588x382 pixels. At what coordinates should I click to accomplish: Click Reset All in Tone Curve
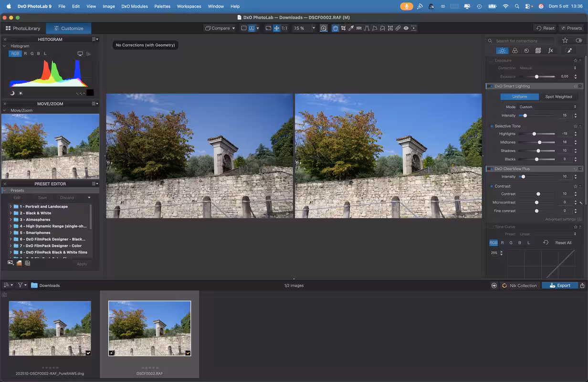pos(563,243)
